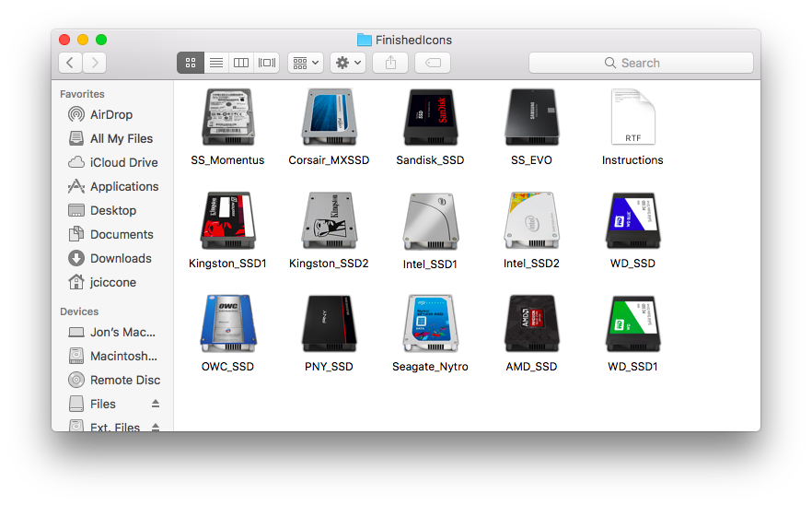Viewport: 812px width, 505px height.
Task: Open AirDrop in the sidebar
Action: pos(111,114)
